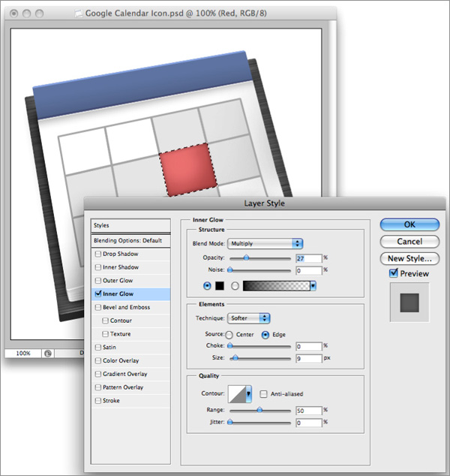Enable the Satin style checkbox
The image size is (450, 476).
(x=98, y=348)
